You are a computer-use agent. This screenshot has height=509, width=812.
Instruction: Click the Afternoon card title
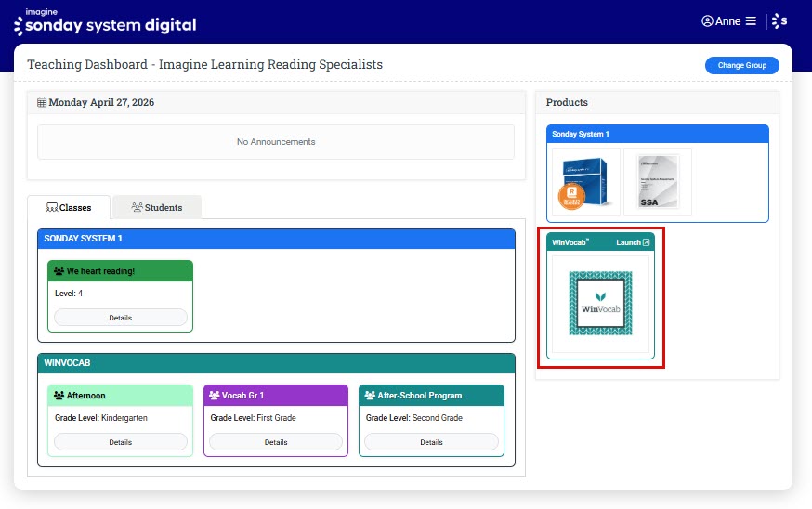tap(86, 395)
